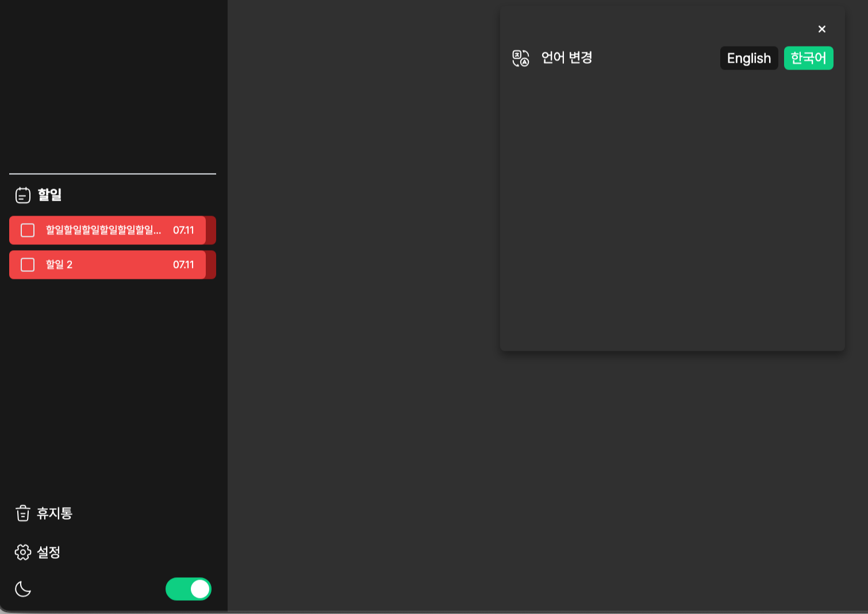Check the checkbox for 할일 2 task
The height and width of the screenshot is (614, 868).
28,264
